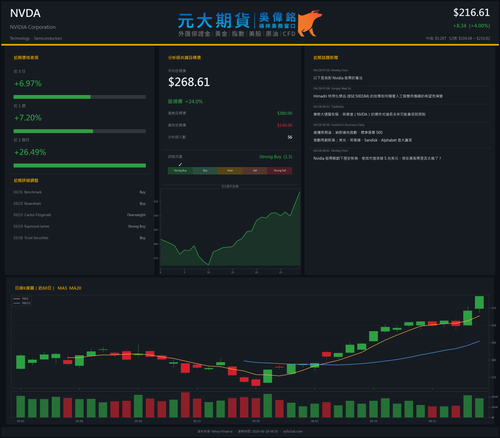The image size is (500, 438).
Task: Click the candlestick chart MA5 MA20 heading
Action: point(48,288)
